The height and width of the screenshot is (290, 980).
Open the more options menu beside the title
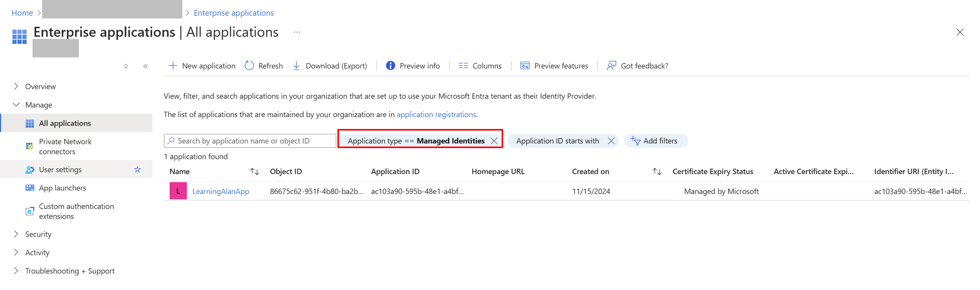[297, 32]
